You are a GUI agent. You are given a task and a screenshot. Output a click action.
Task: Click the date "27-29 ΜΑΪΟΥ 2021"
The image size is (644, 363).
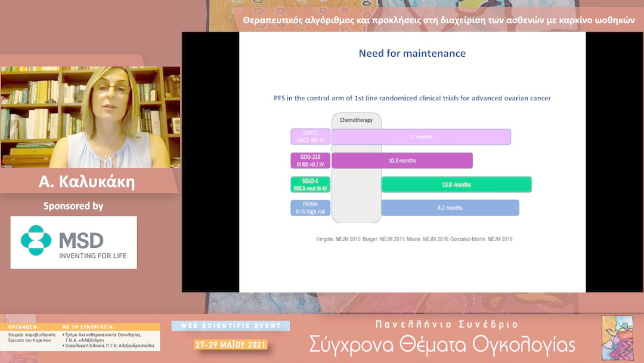(x=231, y=344)
